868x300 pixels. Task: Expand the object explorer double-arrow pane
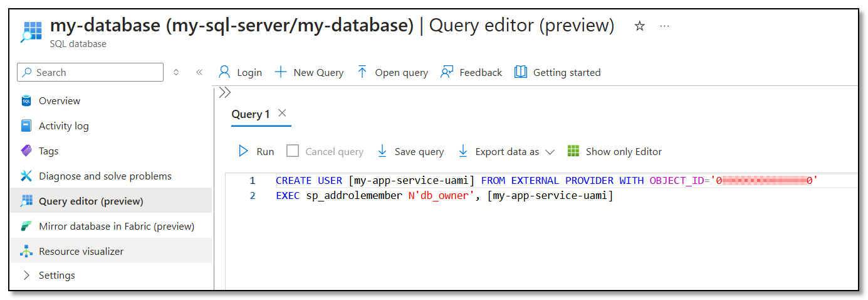225,93
